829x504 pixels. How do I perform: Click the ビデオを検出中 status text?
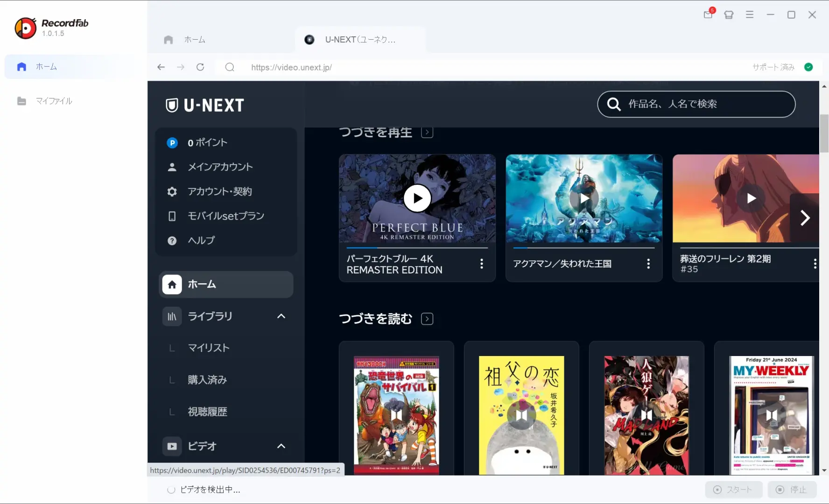(x=210, y=490)
